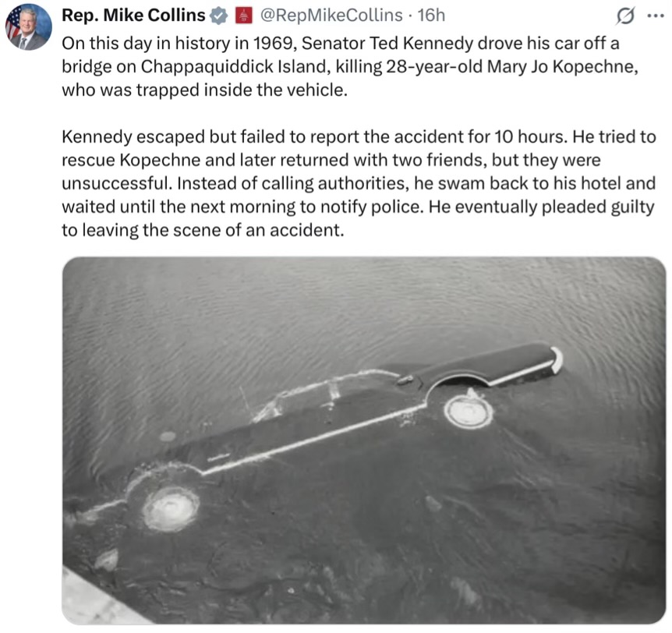Click the first paragraph of the post

pos(350,66)
